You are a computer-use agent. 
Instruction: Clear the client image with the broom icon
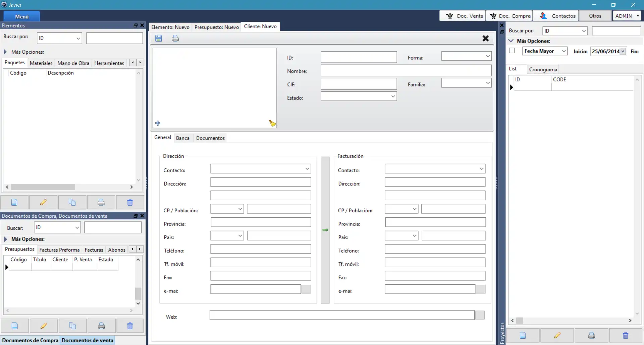point(272,123)
